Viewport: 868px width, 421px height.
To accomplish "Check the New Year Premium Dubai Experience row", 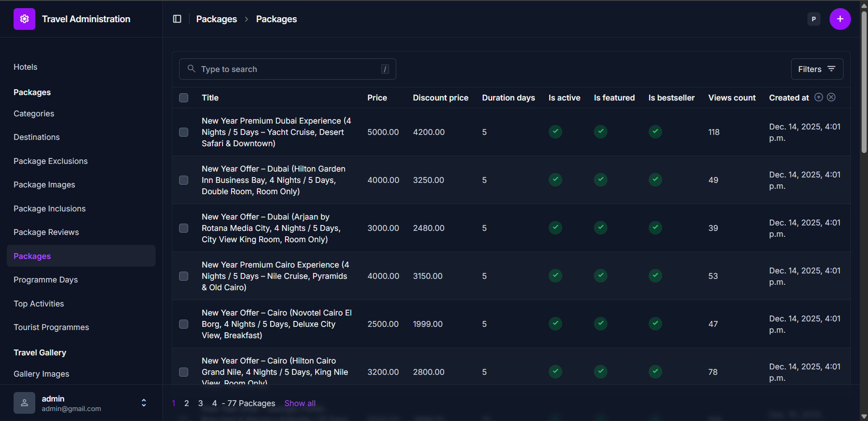I will (184, 132).
